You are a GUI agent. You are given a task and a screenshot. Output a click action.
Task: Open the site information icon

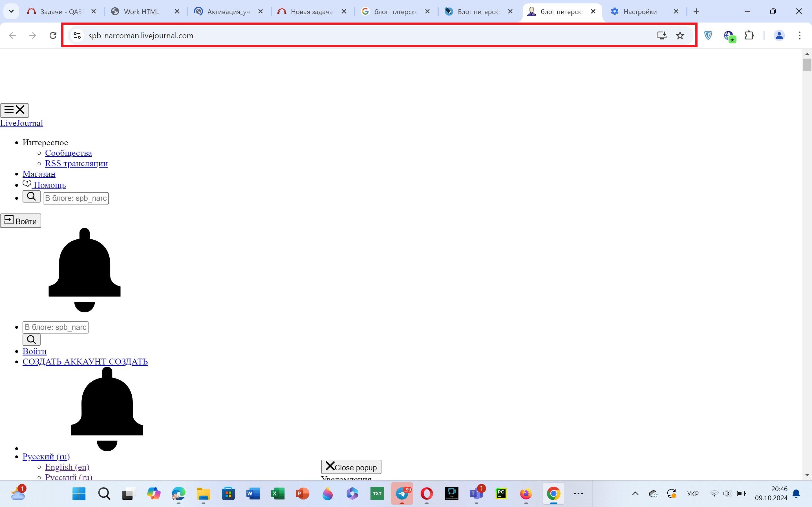click(x=77, y=35)
